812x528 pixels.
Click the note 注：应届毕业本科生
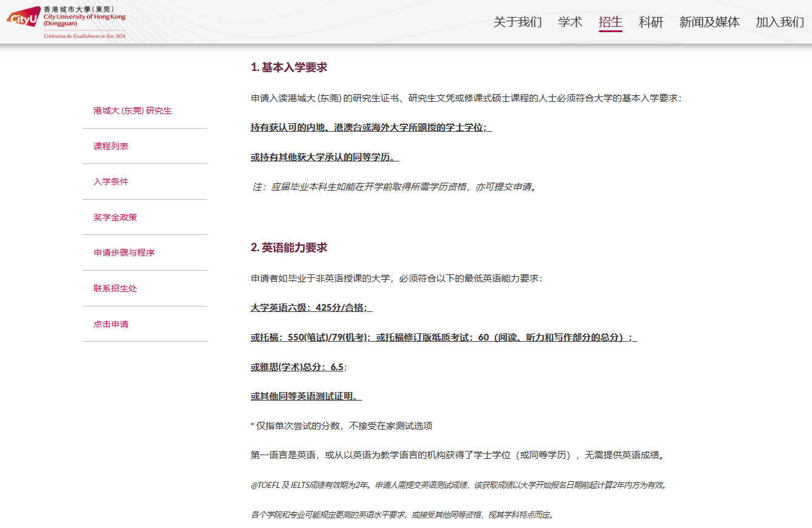pos(395,187)
